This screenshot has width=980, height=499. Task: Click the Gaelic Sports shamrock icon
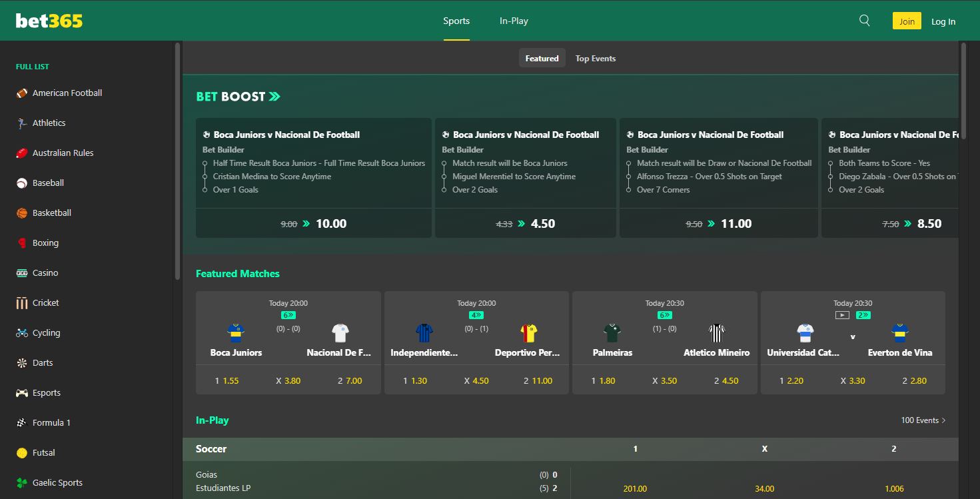(x=22, y=483)
